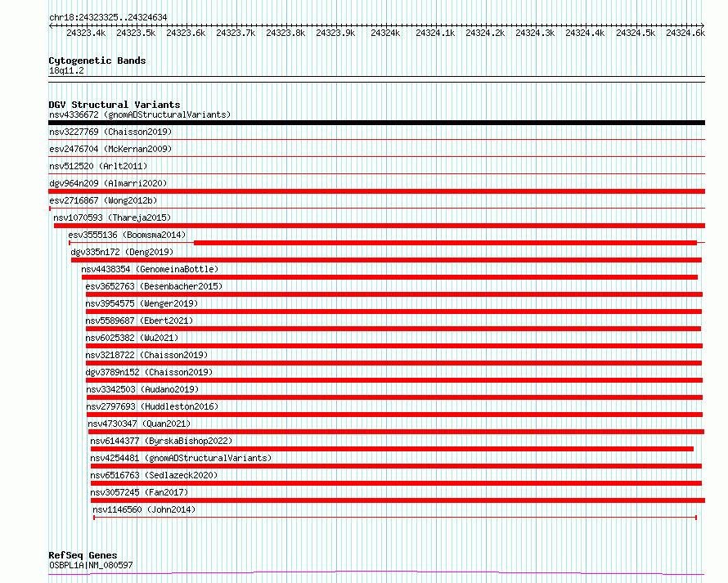The image size is (728, 583).
Task: Click the thin red line of nsv1146560
Action: [x=395, y=518]
